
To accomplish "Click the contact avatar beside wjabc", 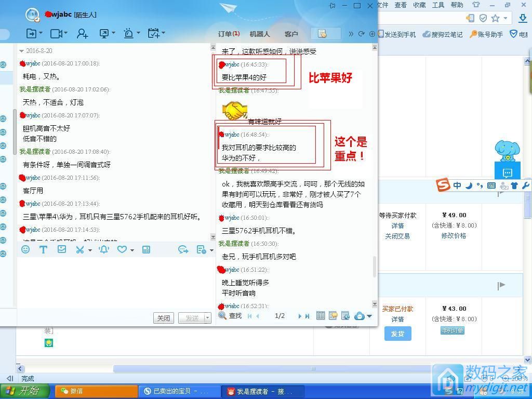I will tap(33, 15).
